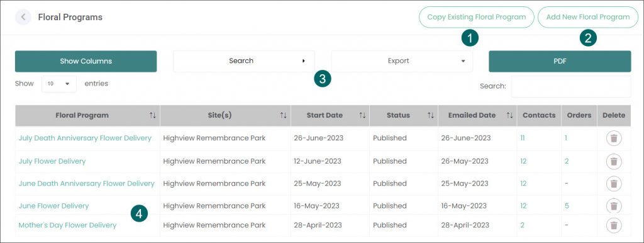
Task: Generate PDF with the PDF button
Action: tap(560, 61)
